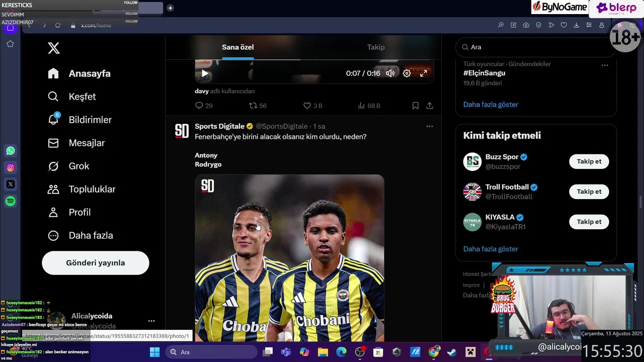
Task: Open video settings gear icon
Action: [x=407, y=73]
